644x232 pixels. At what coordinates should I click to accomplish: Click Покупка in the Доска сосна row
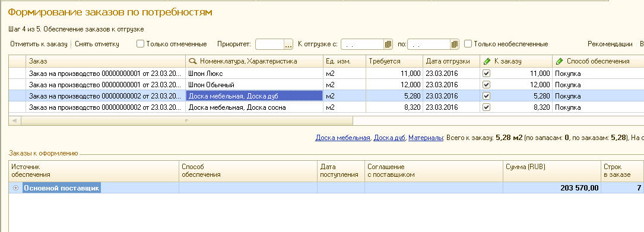tap(568, 107)
